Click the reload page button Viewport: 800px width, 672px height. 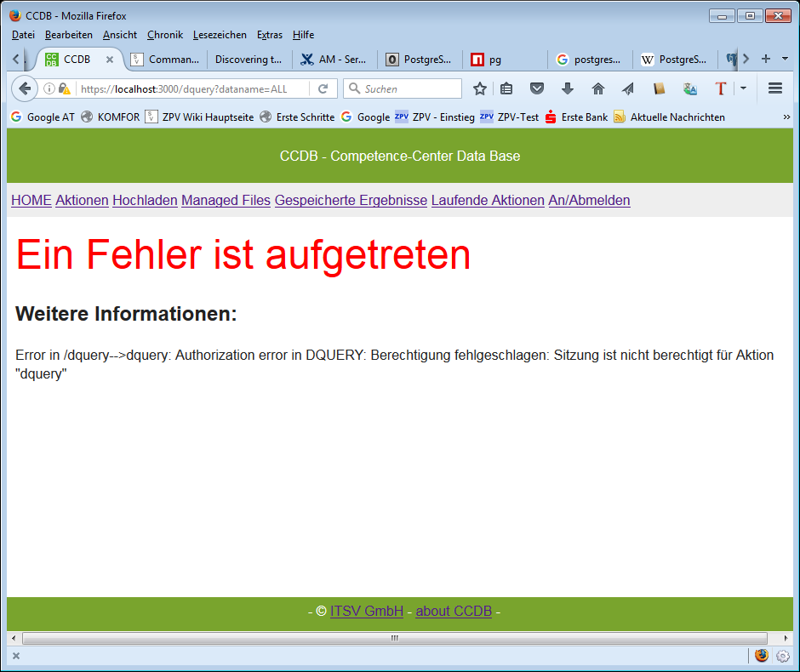point(323,88)
